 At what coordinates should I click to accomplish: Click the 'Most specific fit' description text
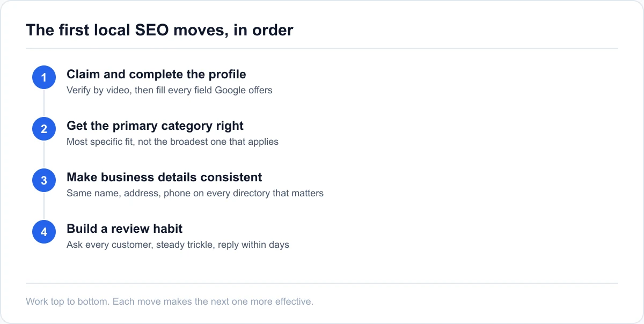pos(172,142)
